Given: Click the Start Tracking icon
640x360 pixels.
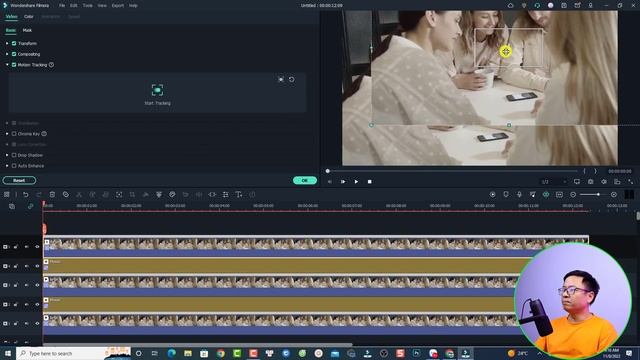Looking at the screenshot, I should [158, 90].
